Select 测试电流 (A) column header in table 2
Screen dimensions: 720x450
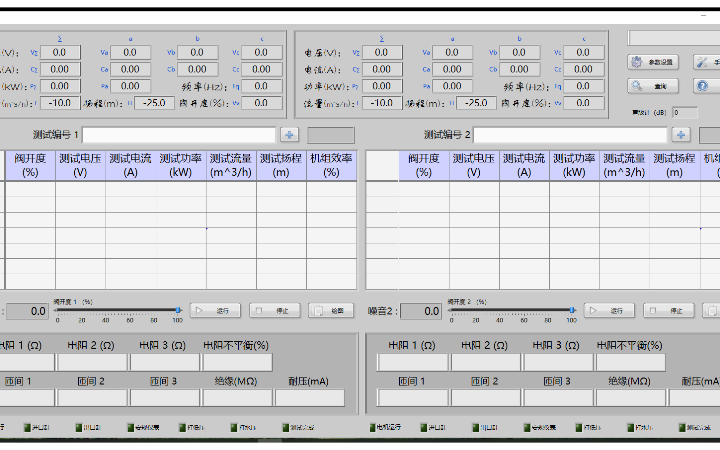pyautogui.click(x=524, y=166)
